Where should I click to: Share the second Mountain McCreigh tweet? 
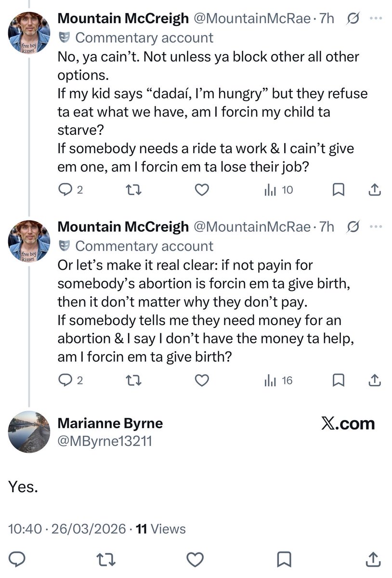374,381
